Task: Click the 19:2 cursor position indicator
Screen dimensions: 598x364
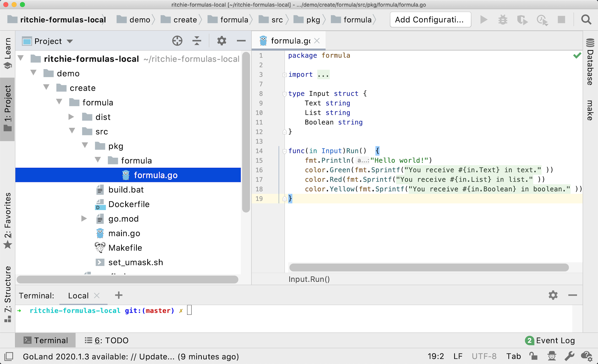Action: 436,357
